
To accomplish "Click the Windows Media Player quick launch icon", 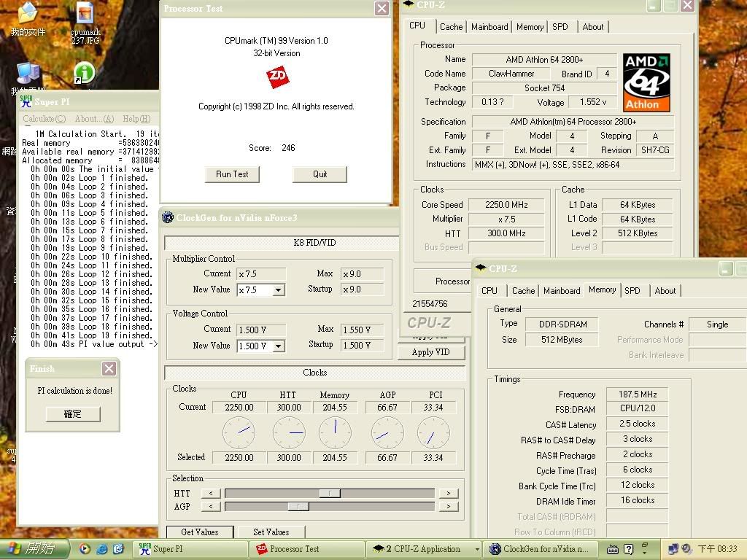I will (85, 549).
